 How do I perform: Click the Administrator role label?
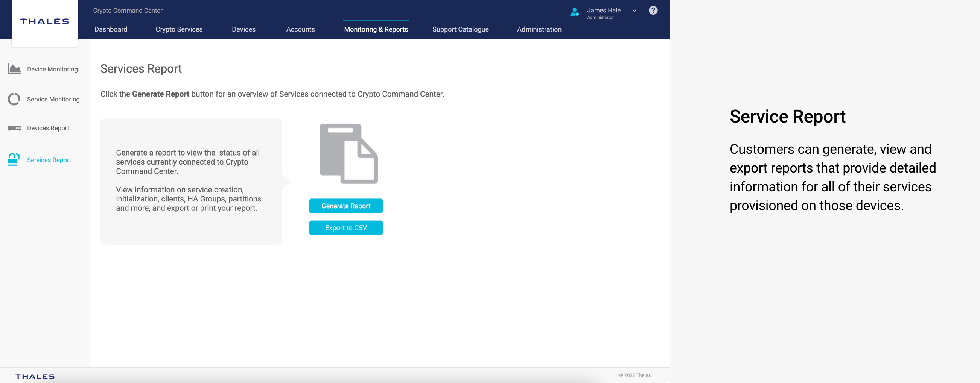(x=600, y=18)
